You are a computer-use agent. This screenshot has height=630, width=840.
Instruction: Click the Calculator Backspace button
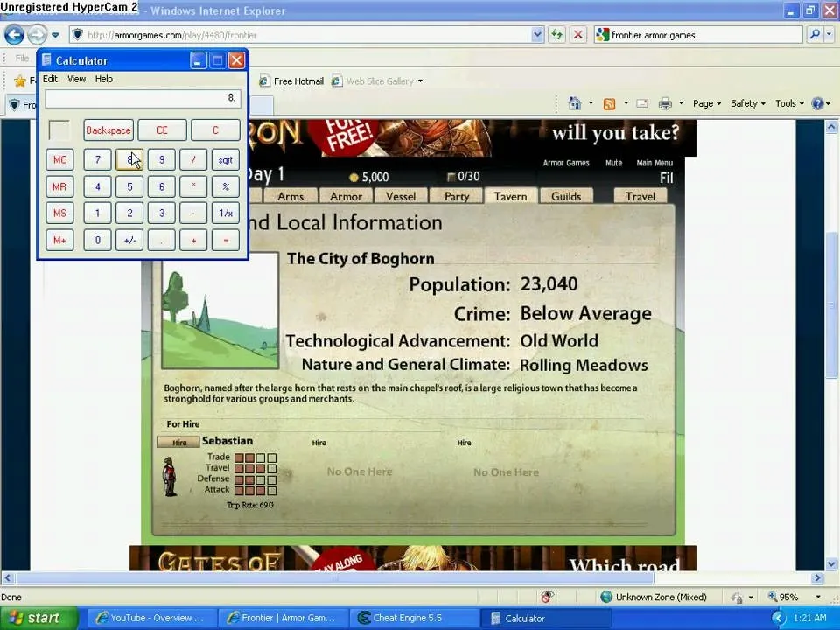pos(108,130)
